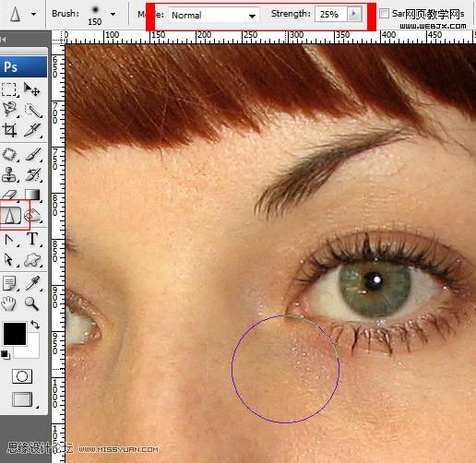
Task: Select the Eyedropper tool
Action: (x=32, y=283)
